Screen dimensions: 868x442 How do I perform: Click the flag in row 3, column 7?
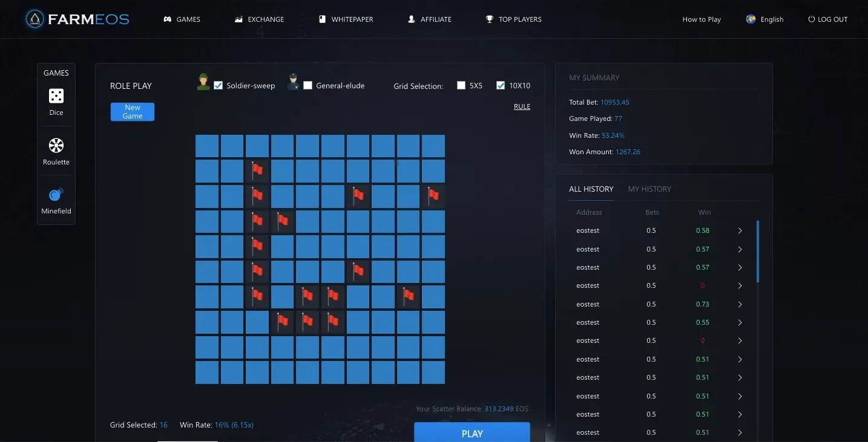coord(358,197)
